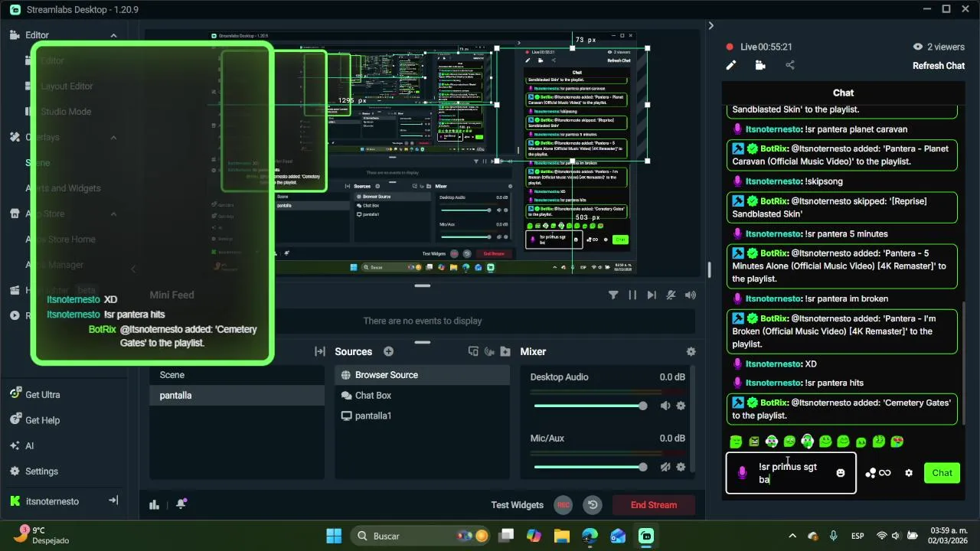Open Microsoft Edge from taskbar
Screen dimensions: 980x551
(590, 536)
